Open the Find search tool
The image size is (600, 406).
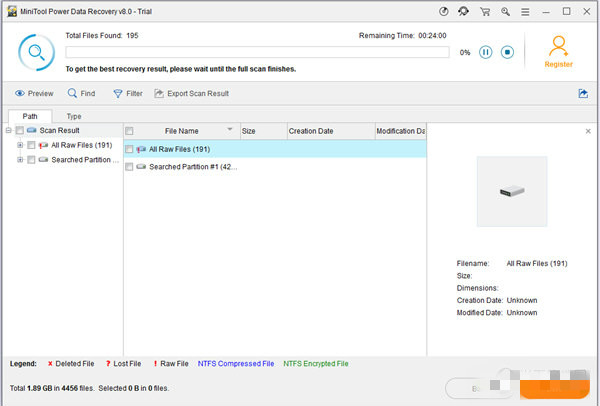tap(82, 93)
